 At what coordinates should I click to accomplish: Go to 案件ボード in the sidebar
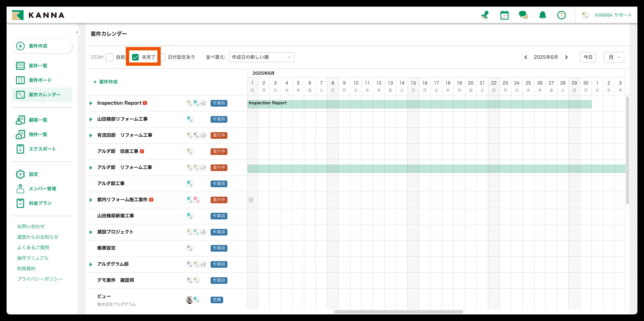(x=40, y=80)
